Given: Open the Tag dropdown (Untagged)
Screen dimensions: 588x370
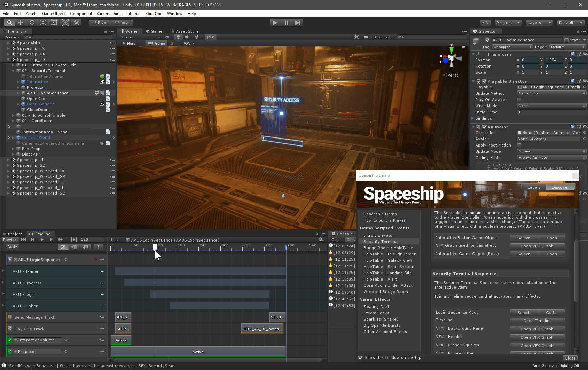Looking at the screenshot, I should (x=512, y=47).
